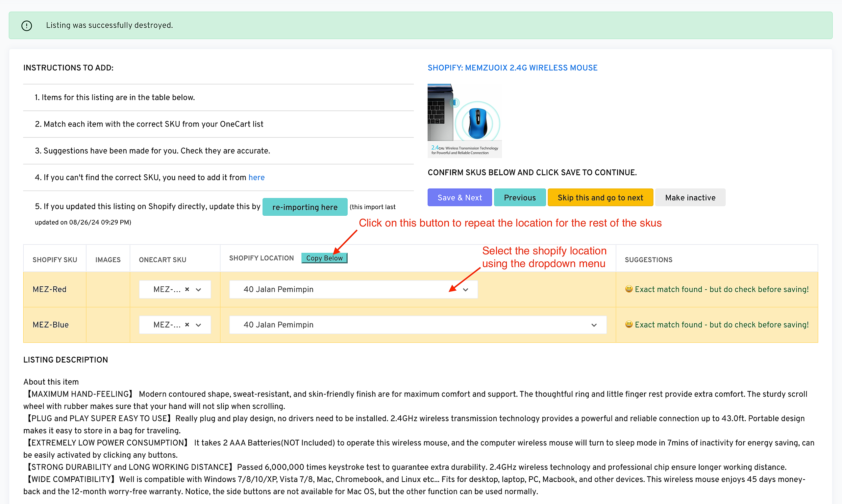Clear the MEZ-Blue OneCart SKU selection
842x504 pixels.
click(x=187, y=325)
